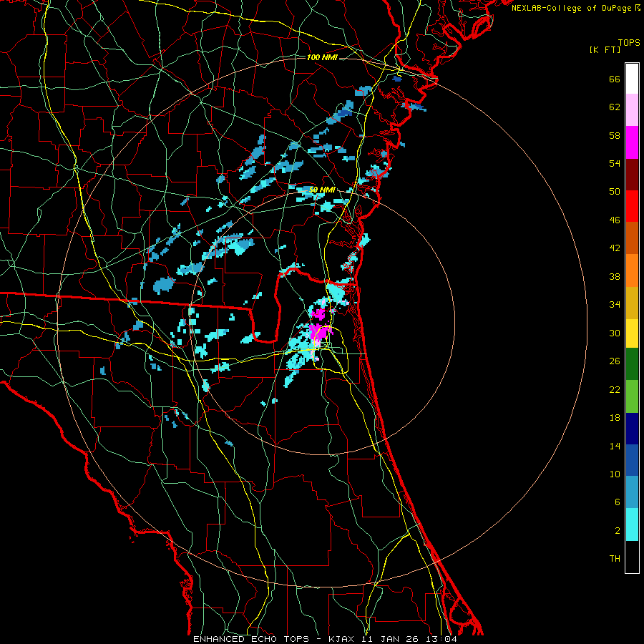Click the white swatch in the tops legend

click(632, 79)
